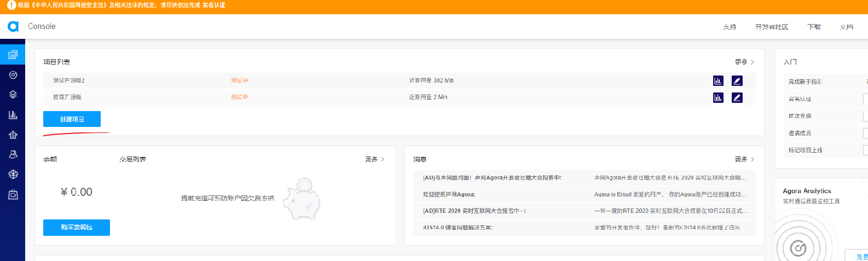This screenshot has height=261, width=868.
Task: Tick the 实名认证 checkbox in 入门 panel
Action: 865,99
